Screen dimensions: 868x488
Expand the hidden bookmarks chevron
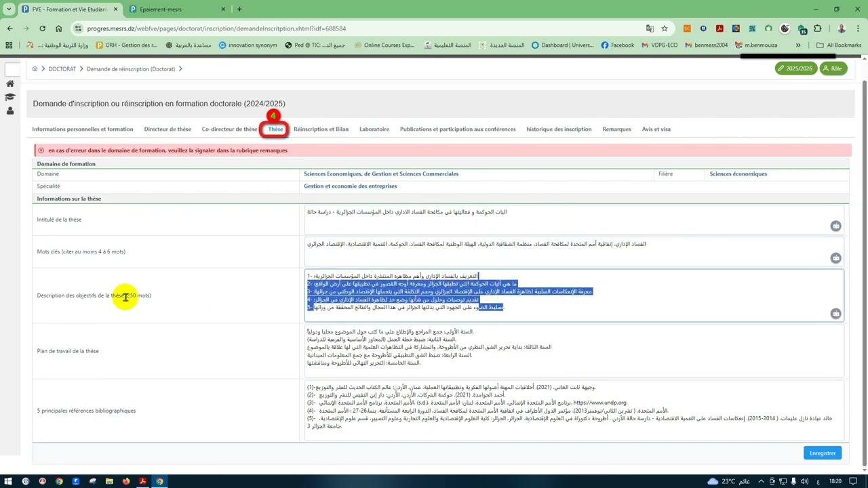[798, 45]
